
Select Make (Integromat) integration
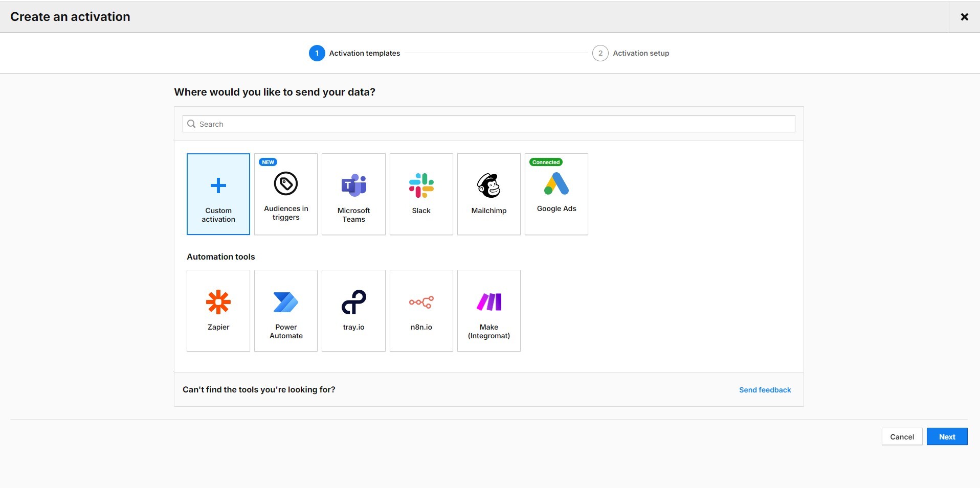tap(488, 311)
